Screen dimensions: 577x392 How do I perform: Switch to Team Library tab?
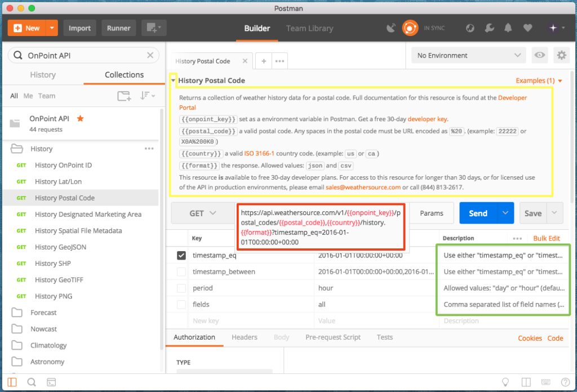tap(309, 28)
